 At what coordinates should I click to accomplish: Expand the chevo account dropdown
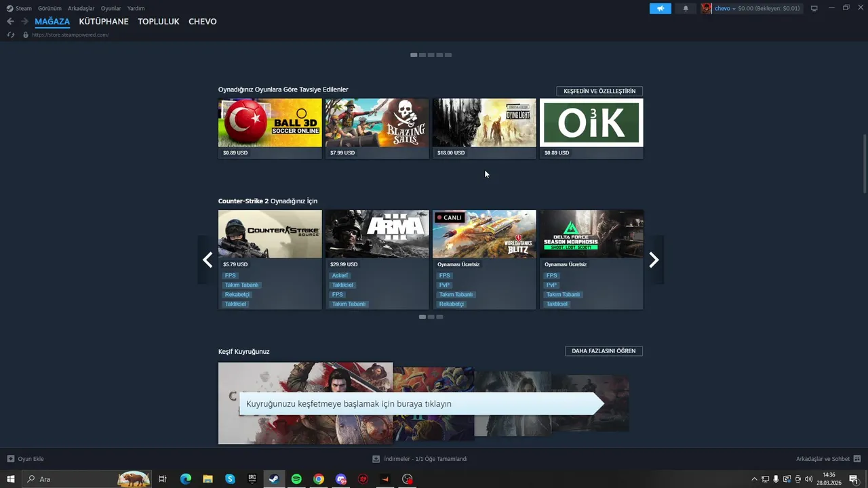(x=734, y=9)
